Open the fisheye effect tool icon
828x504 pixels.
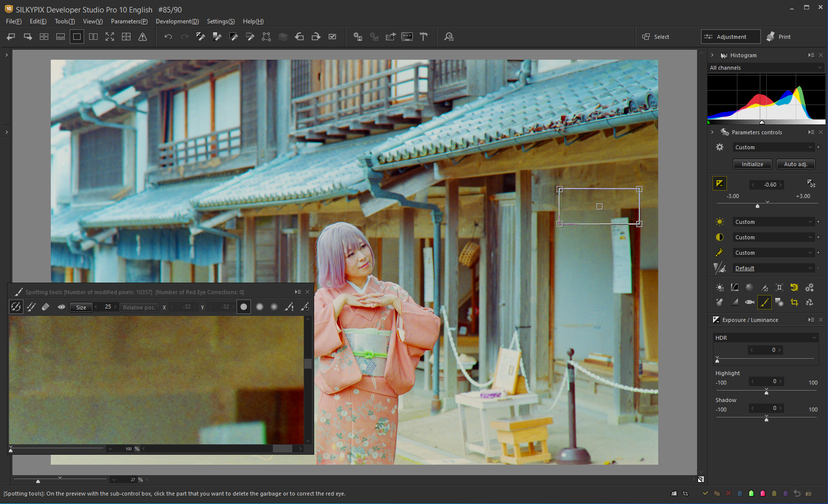click(x=749, y=302)
